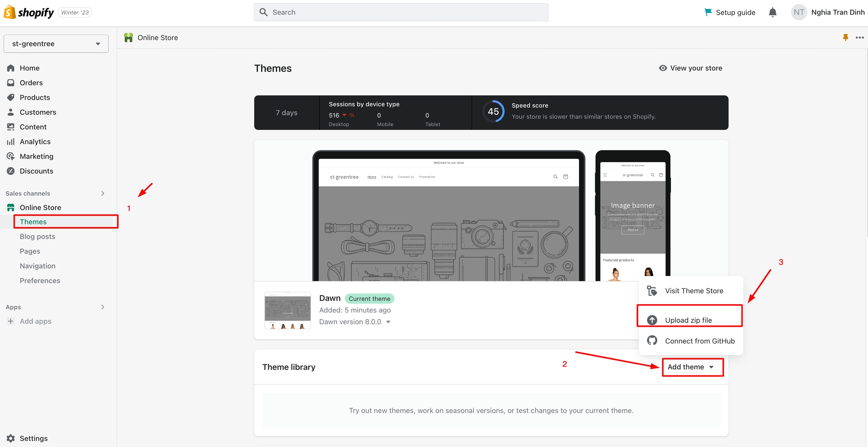Image resolution: width=868 pixels, height=447 pixels.
Task: Expand the Apps section chevron
Action: [x=102, y=307]
